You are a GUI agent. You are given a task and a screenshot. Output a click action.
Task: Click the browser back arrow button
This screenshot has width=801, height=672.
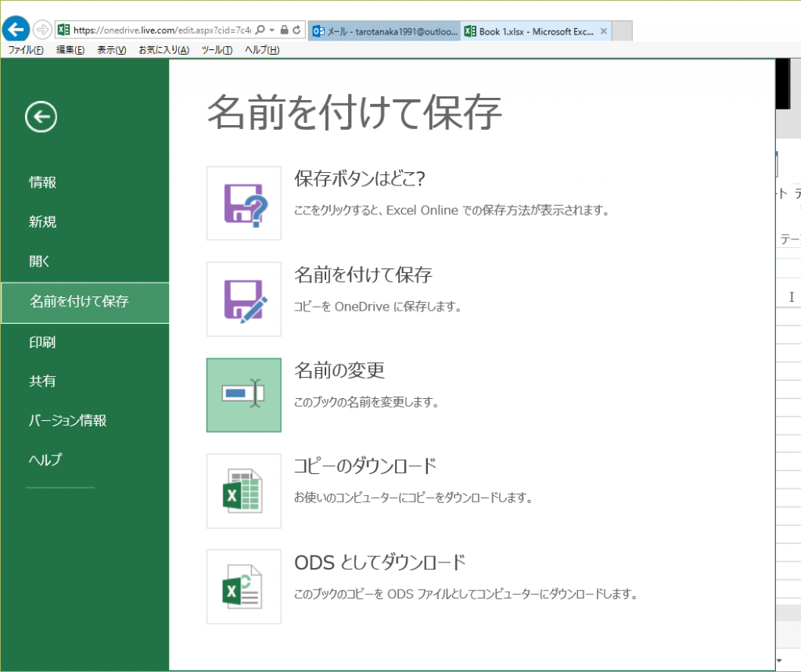click(16, 29)
